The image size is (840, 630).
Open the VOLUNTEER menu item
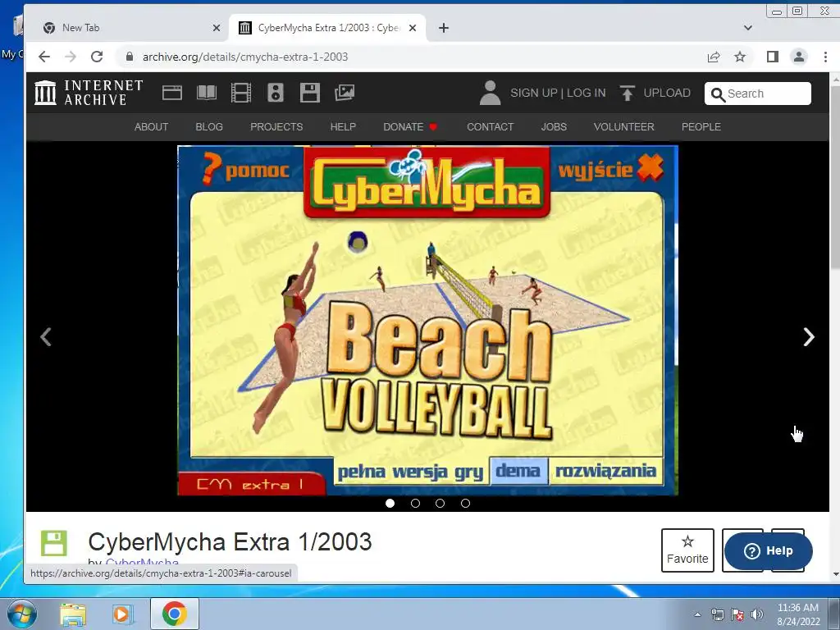pos(623,127)
